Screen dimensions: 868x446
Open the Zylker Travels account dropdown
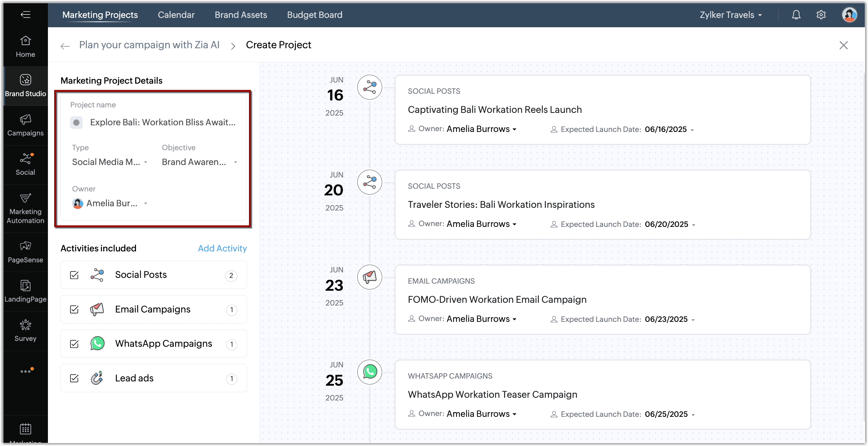point(730,15)
